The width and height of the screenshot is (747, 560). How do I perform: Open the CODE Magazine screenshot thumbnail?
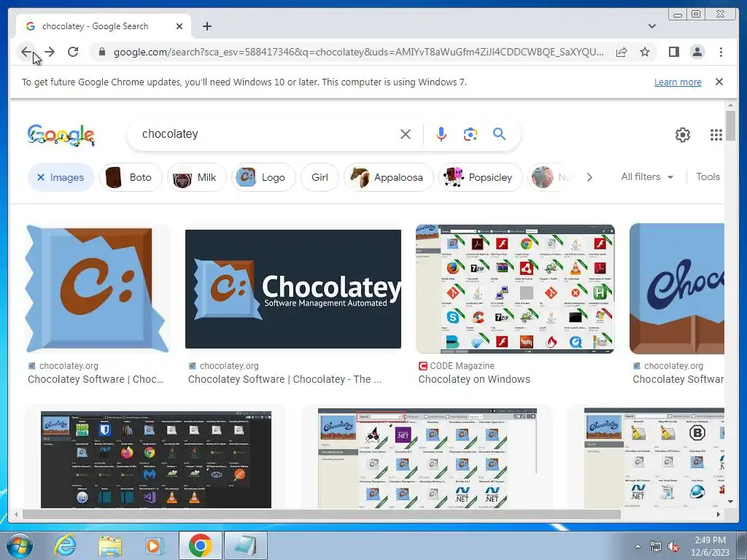(x=515, y=289)
